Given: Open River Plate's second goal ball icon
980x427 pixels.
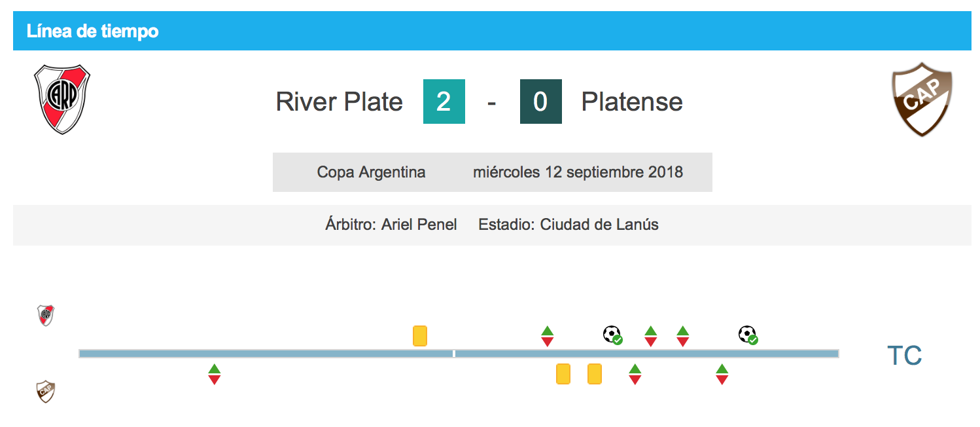Looking at the screenshot, I should pyautogui.click(x=748, y=335).
